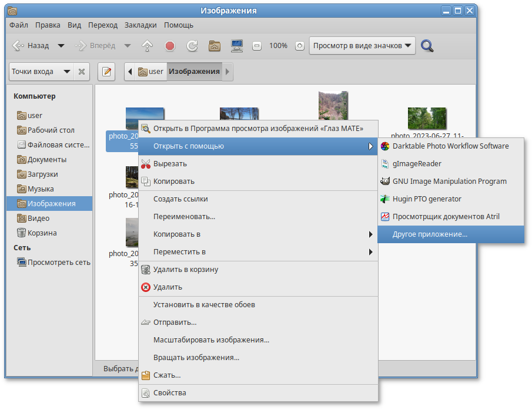Screen dimensions: 532x410
Task: Select 'Свойства' in the context menu
Action: pyautogui.click(x=169, y=392)
